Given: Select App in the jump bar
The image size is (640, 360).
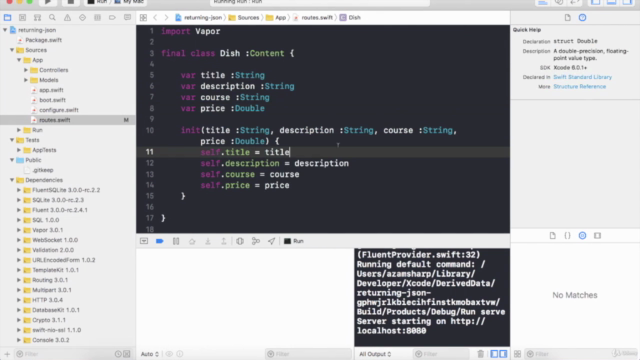Looking at the screenshot, I should coord(276,18).
